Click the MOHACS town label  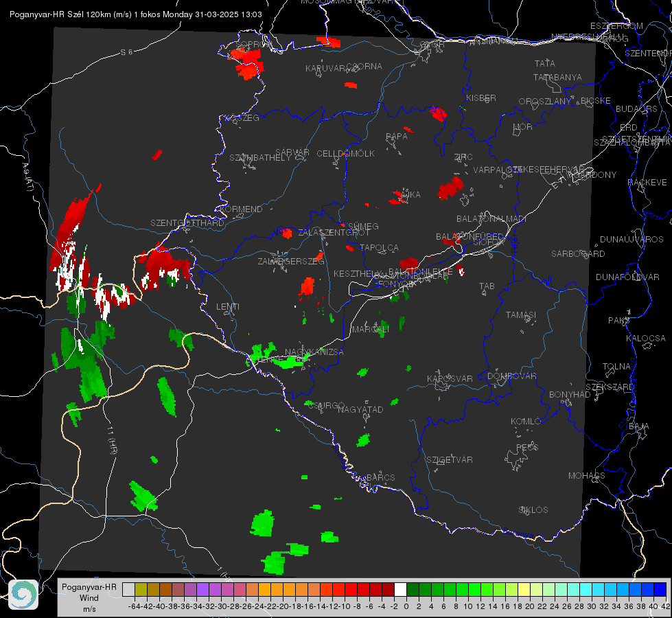tap(587, 476)
